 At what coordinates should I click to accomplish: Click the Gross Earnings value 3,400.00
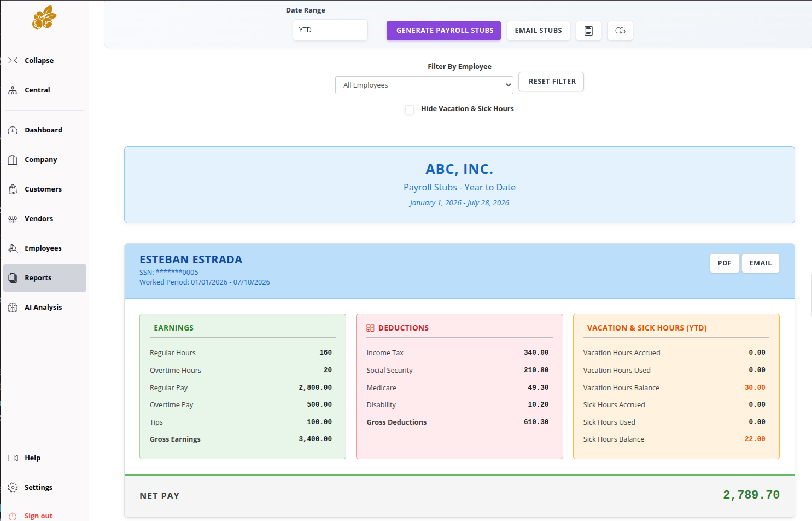point(315,439)
